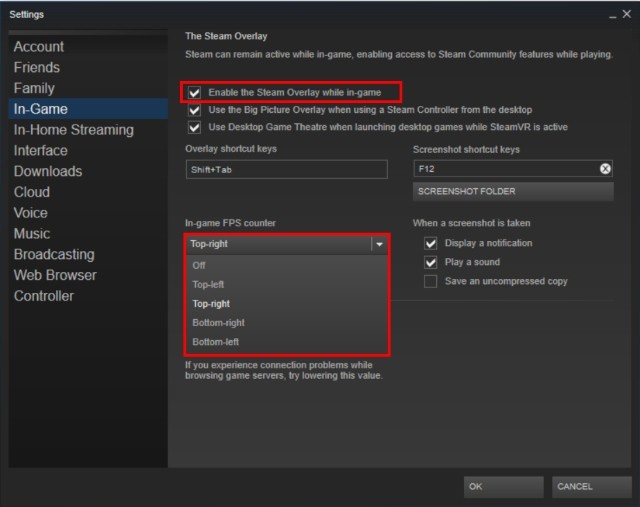Click the OK button

pyautogui.click(x=503, y=487)
